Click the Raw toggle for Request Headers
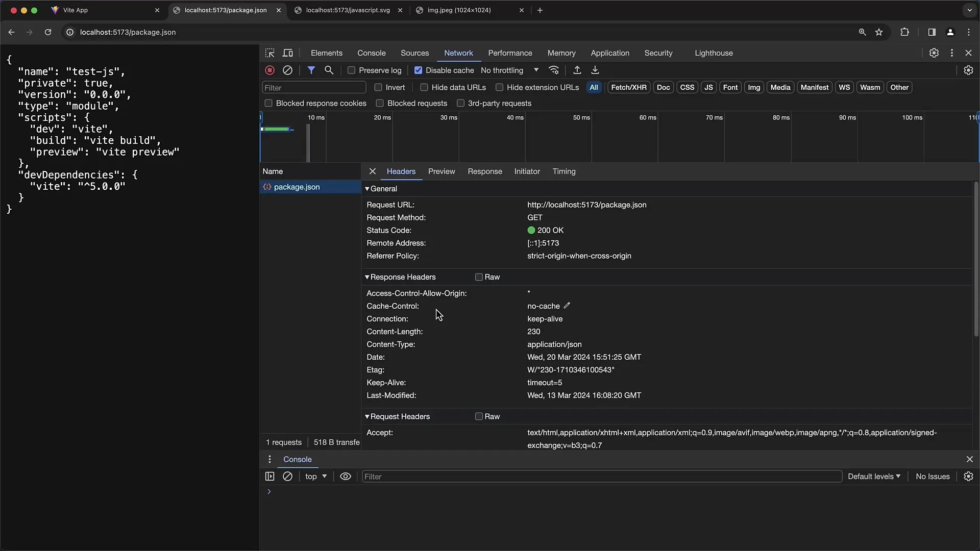 pos(479,416)
